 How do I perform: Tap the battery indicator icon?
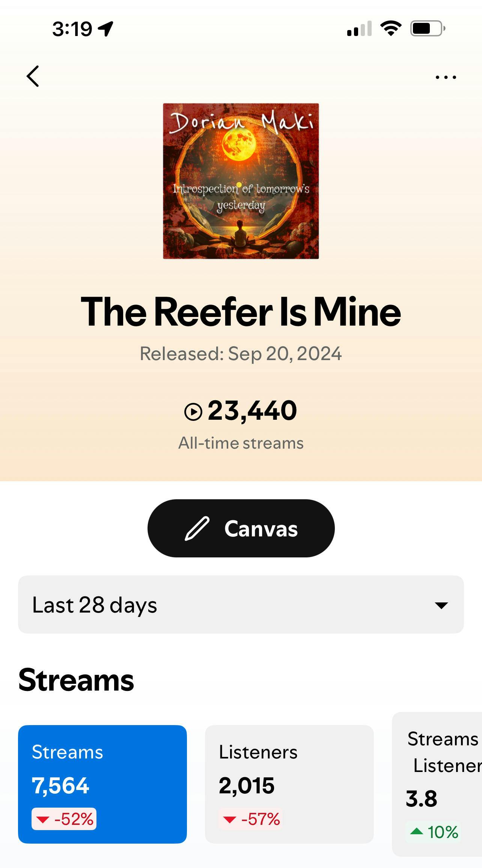click(x=428, y=29)
